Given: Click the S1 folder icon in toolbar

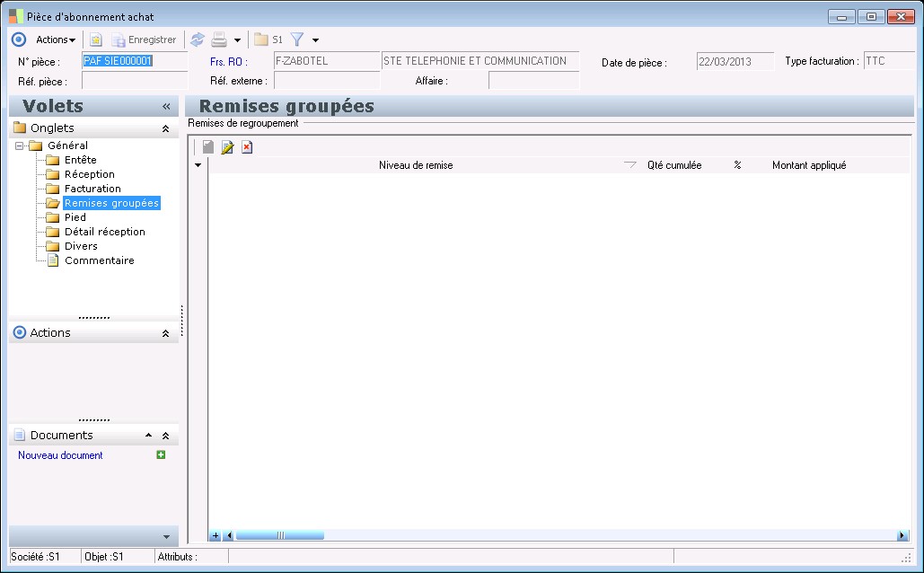Looking at the screenshot, I should tap(268, 40).
